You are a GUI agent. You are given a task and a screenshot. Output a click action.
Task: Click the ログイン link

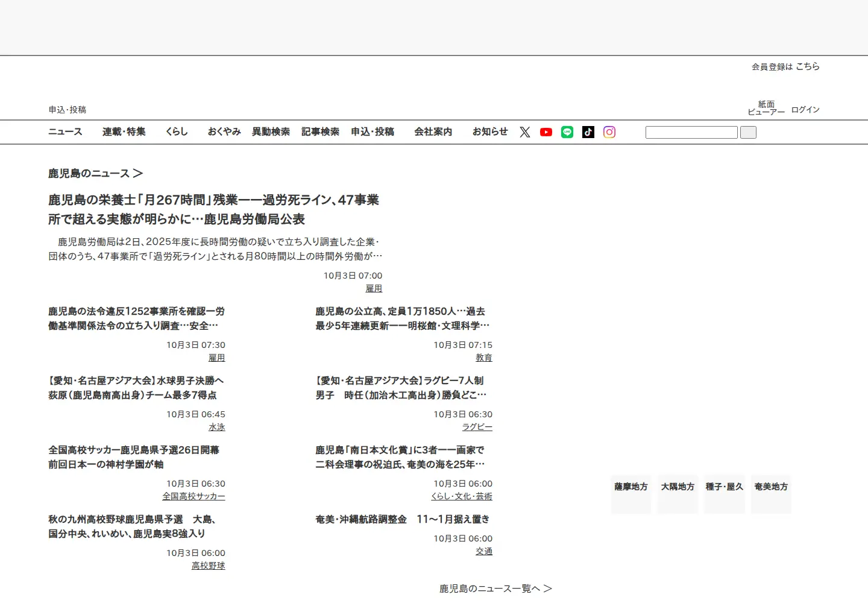click(x=805, y=110)
